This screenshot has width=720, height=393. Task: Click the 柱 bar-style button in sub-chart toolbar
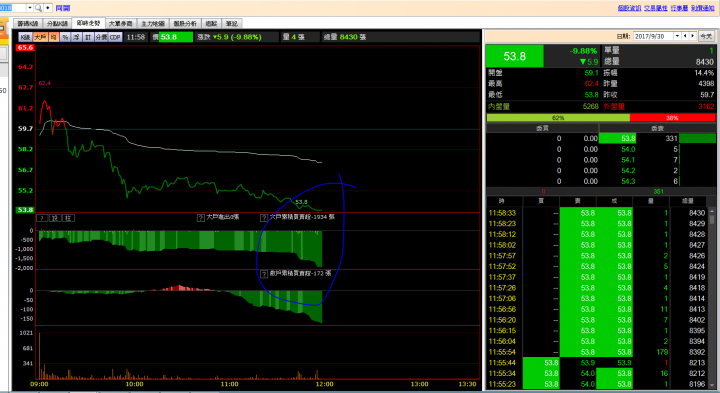(x=68, y=218)
